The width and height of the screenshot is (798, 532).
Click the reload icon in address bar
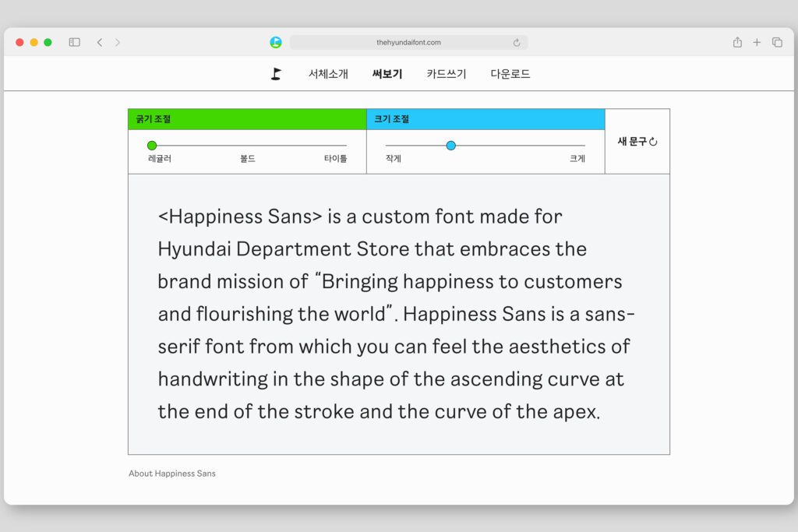(x=517, y=43)
